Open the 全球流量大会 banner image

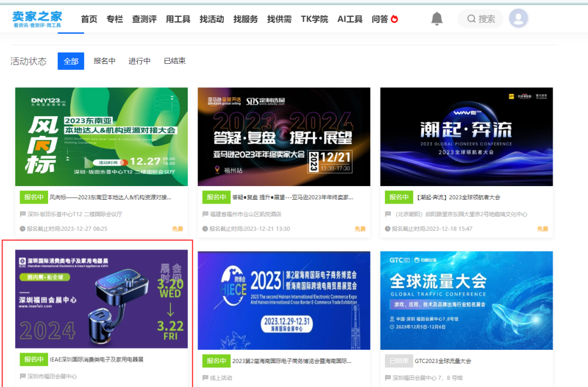[466, 300]
